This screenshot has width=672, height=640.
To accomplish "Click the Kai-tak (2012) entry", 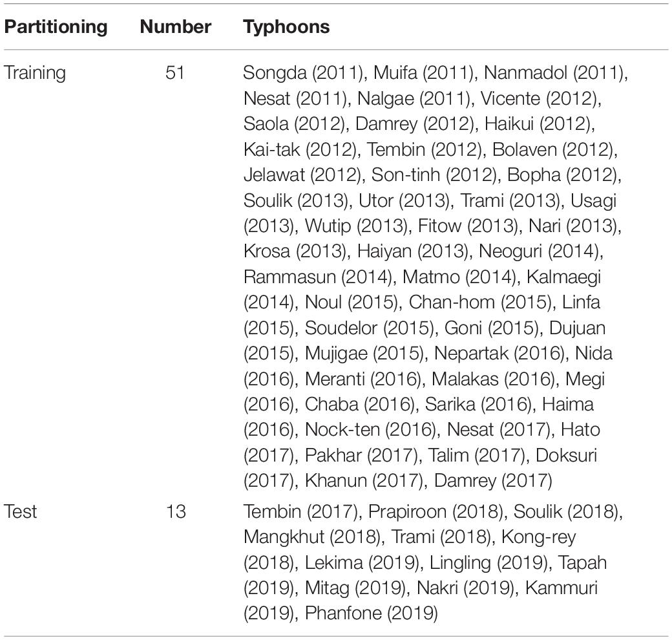I will pos(300,149).
